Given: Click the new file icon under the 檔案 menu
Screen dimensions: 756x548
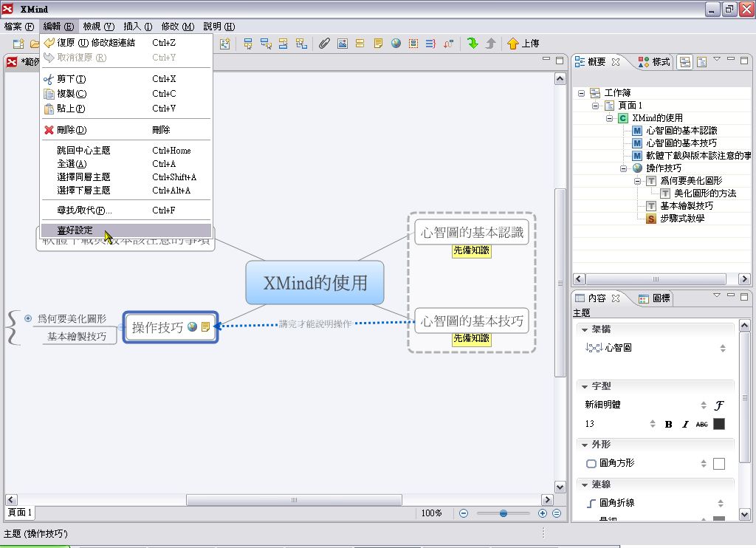Looking at the screenshot, I should 18,44.
